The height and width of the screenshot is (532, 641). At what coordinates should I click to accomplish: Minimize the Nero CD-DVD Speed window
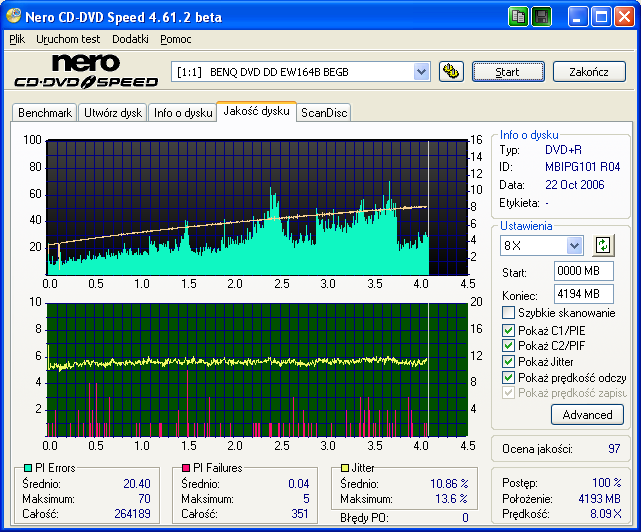[x=577, y=17]
